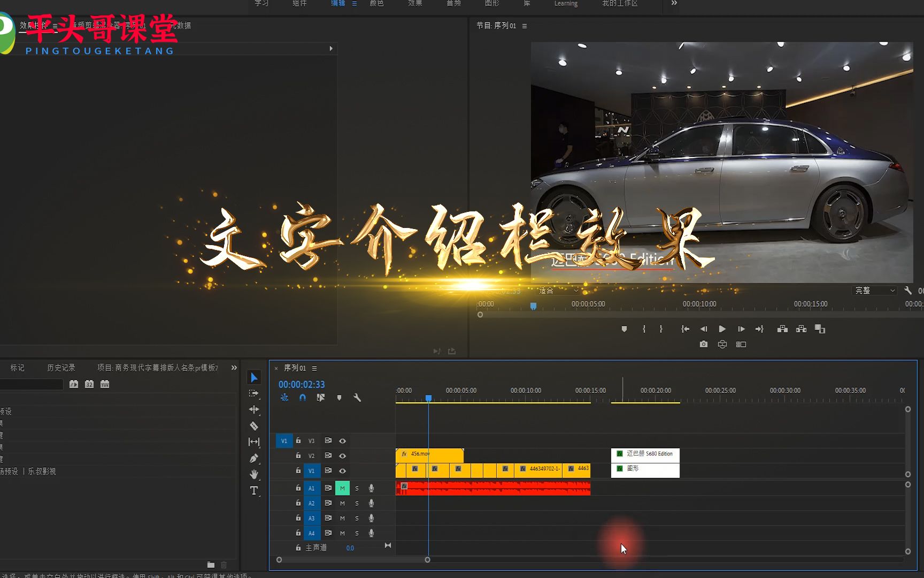This screenshot has height=578, width=924.
Task: Click the new bin folder icon
Action: (x=211, y=565)
